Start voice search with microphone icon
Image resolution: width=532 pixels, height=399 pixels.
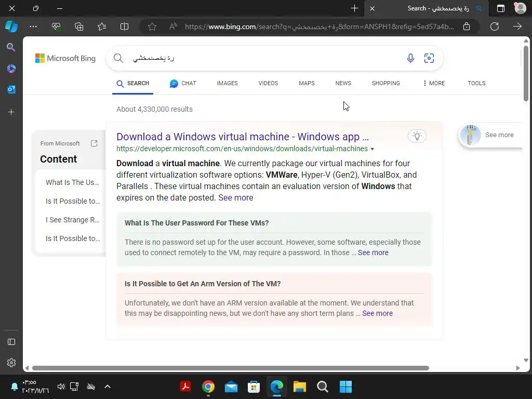pyautogui.click(x=410, y=58)
